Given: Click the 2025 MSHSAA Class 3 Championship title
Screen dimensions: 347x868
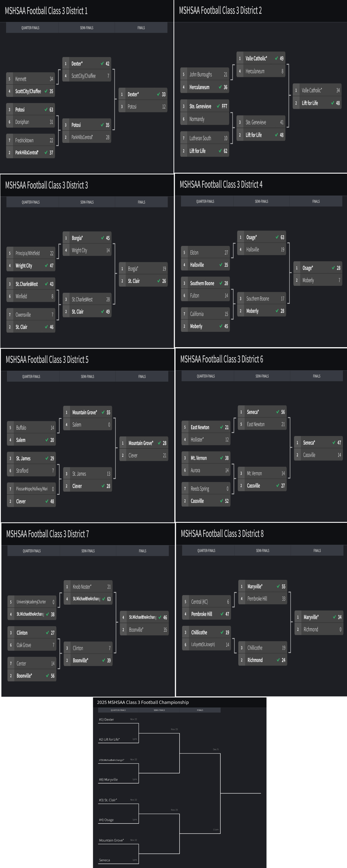Looking at the screenshot, I should 143,702.
